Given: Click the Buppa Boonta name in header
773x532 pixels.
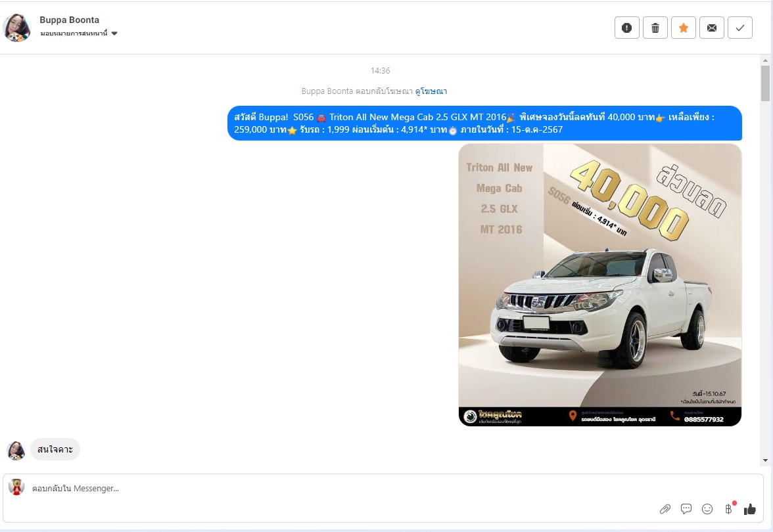Looking at the screenshot, I should 70,20.
